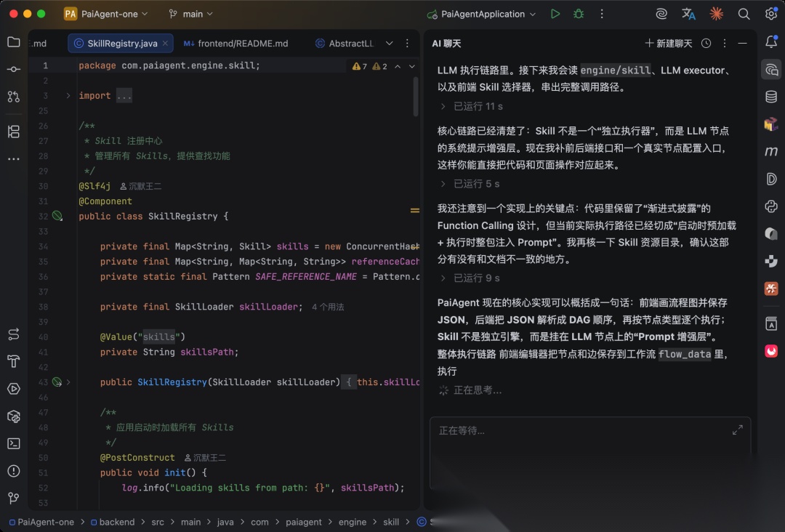Show chat history clock icon

pos(706,44)
